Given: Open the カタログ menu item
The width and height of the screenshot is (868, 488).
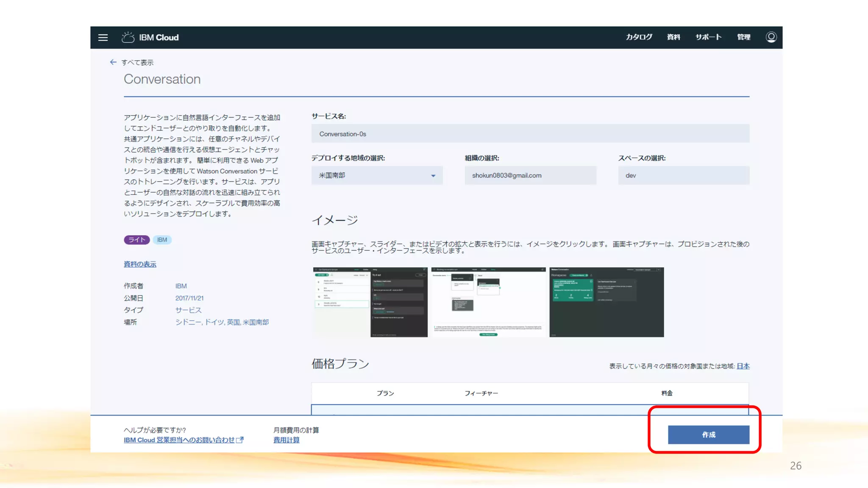Looking at the screenshot, I should (x=639, y=37).
